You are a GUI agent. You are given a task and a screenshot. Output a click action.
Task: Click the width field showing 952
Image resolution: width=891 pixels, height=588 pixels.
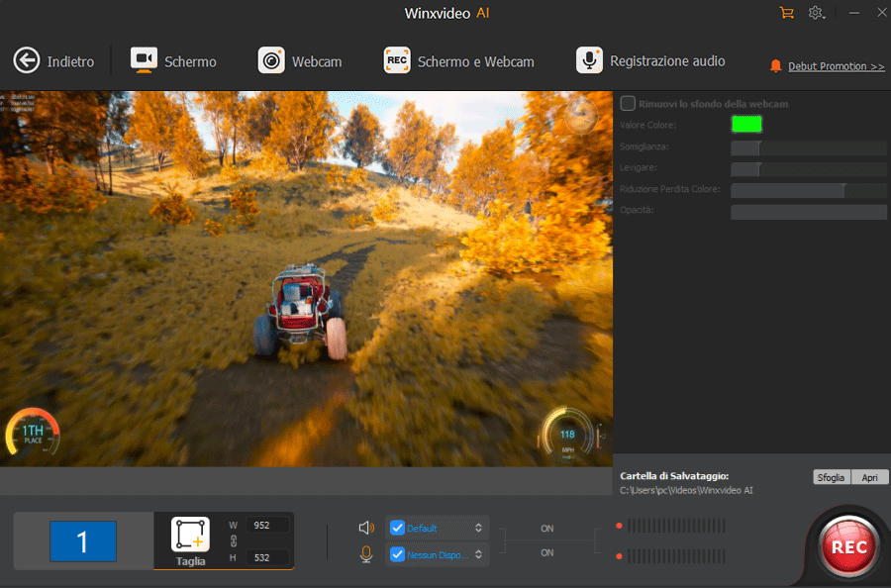267,525
